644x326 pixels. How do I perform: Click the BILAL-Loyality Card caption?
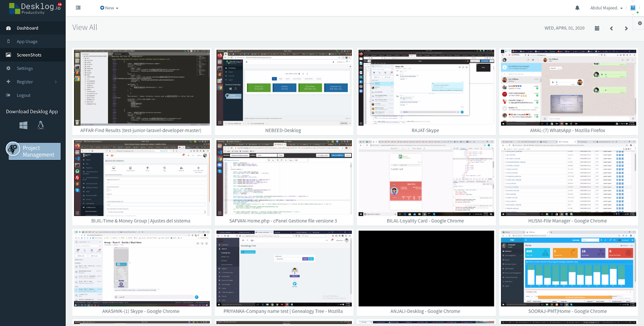(x=425, y=221)
